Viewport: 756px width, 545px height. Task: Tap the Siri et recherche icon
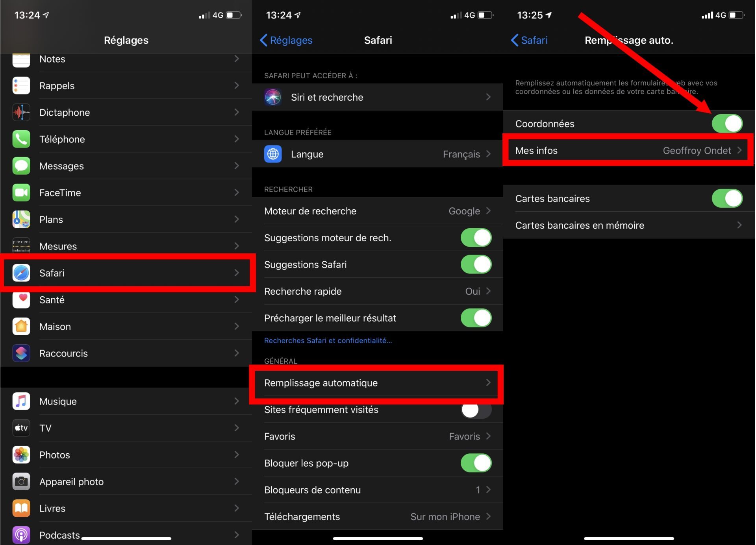273,97
